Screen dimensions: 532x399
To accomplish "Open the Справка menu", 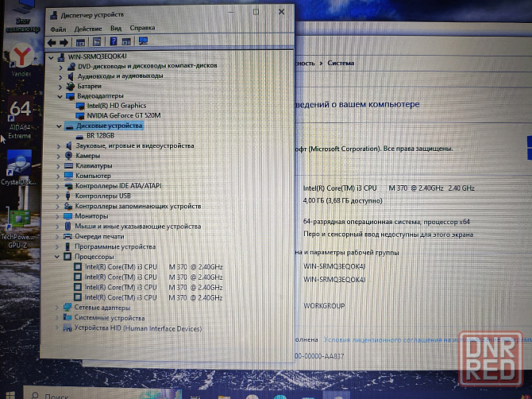I will coord(142,28).
